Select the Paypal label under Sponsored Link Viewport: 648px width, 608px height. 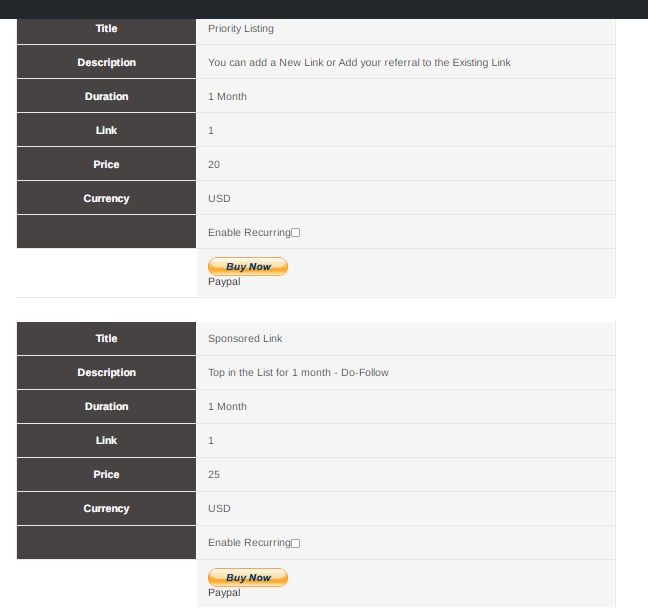coord(224,592)
